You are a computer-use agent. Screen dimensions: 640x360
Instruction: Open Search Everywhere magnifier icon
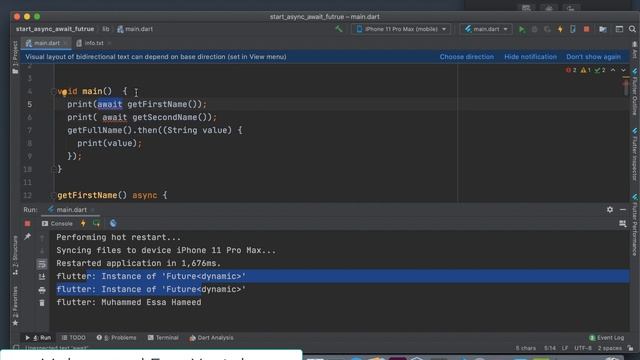pyautogui.click(x=632, y=29)
